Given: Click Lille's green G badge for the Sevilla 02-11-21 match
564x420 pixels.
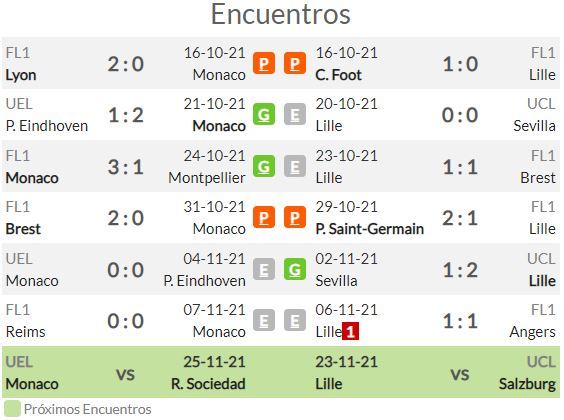Looking at the screenshot, I should coord(295,269).
